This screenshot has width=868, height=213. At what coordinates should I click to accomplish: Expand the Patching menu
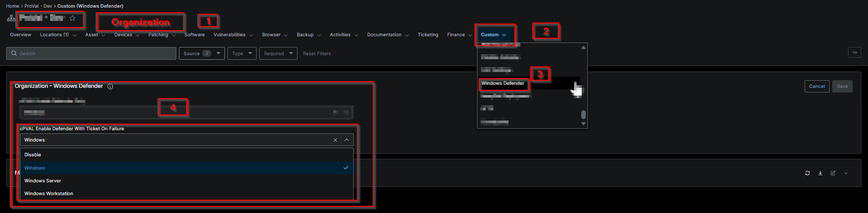[162, 35]
